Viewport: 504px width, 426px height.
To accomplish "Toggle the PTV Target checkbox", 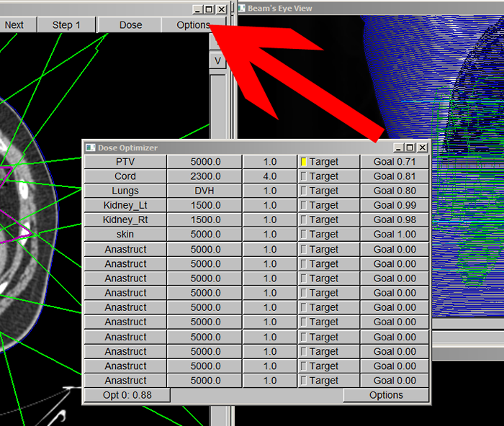I will [304, 162].
